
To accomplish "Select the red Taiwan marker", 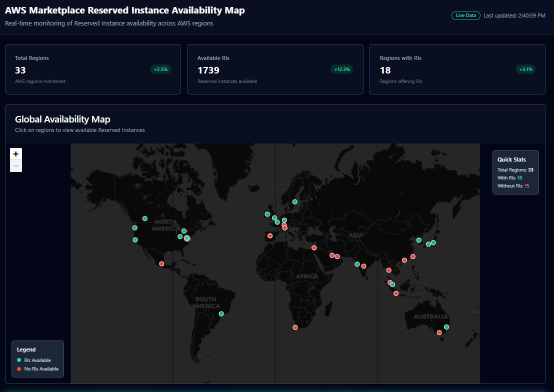I will pyautogui.click(x=412, y=256).
